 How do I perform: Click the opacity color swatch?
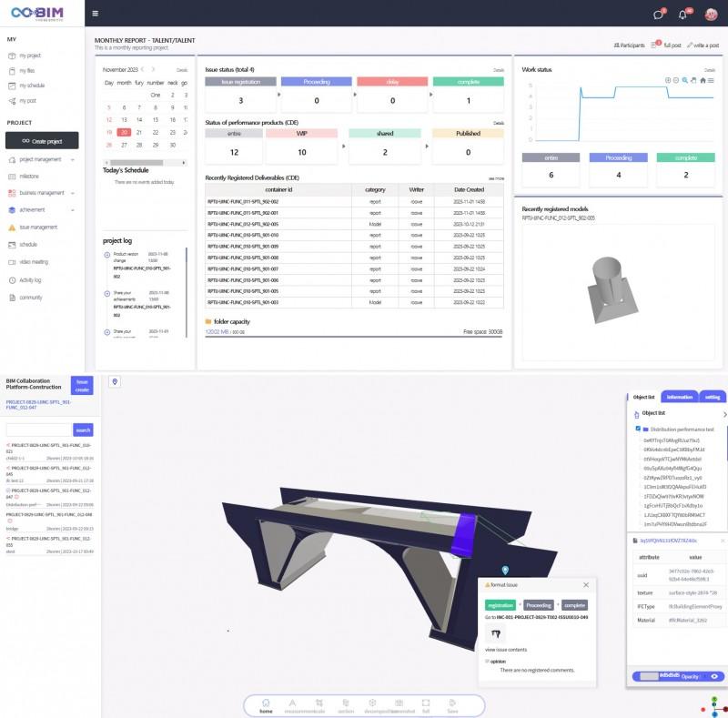tap(649, 676)
